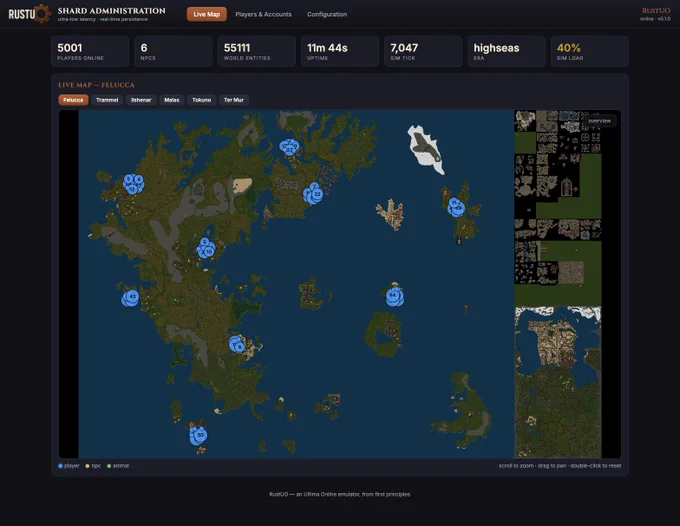Show the Malas map
This screenshot has width=680, height=526.
[172, 100]
